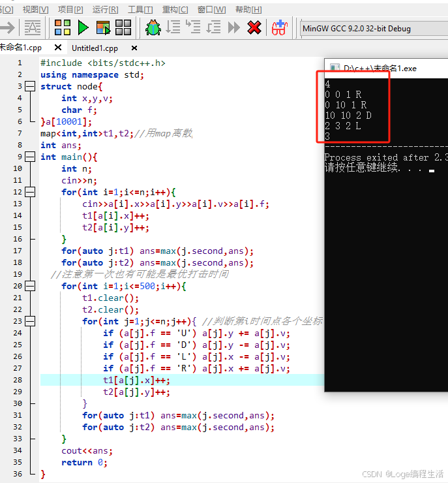Open the 运行[R] menu
Viewport: 448px width, 483px height.
pyautogui.click(x=105, y=10)
